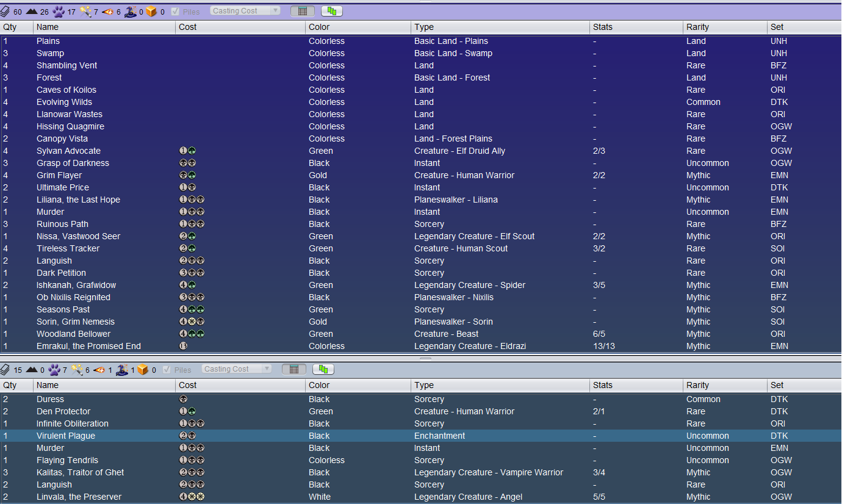Sort main deck by the Qty column
842x504 pixels.
(16, 27)
